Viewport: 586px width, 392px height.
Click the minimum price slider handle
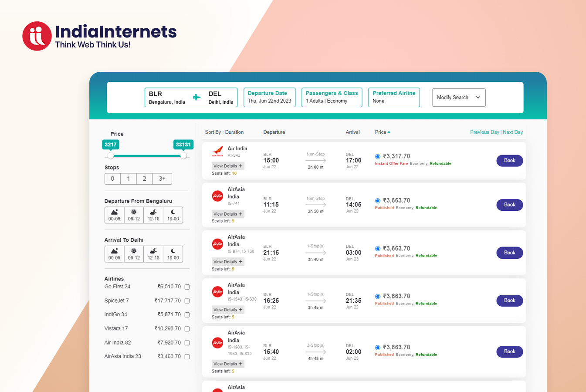point(111,155)
